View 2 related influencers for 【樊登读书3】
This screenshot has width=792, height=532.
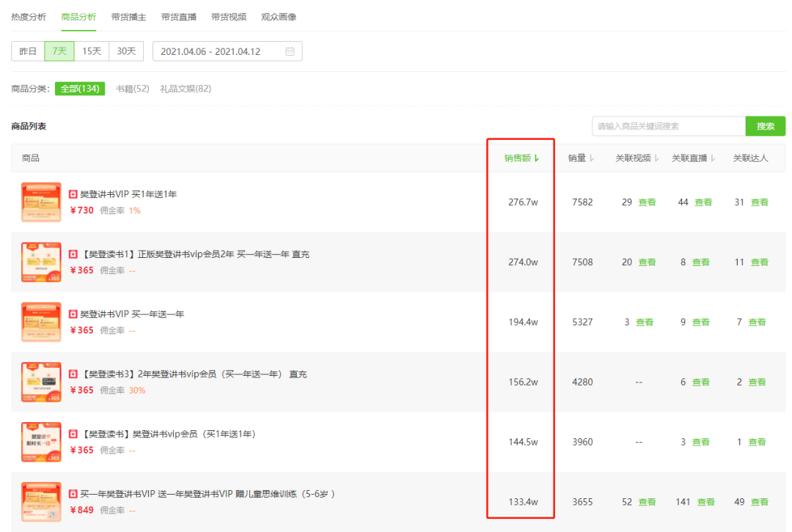[x=757, y=382]
